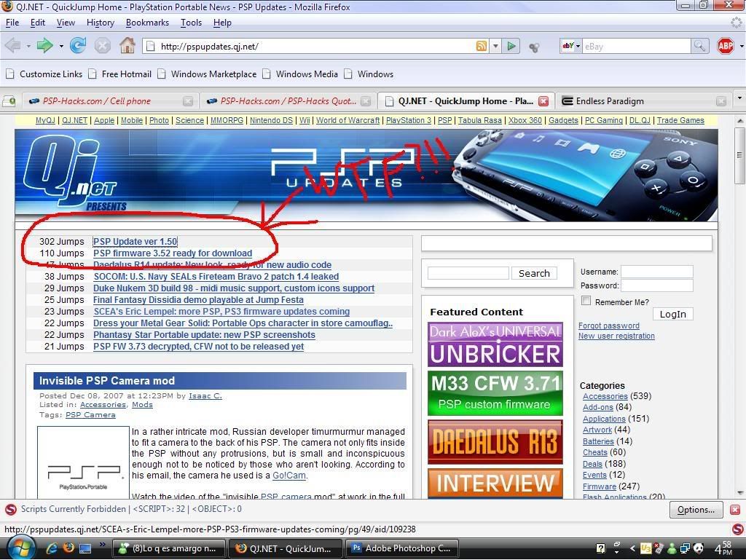
Task: Click the Username input field
Action: point(656,272)
